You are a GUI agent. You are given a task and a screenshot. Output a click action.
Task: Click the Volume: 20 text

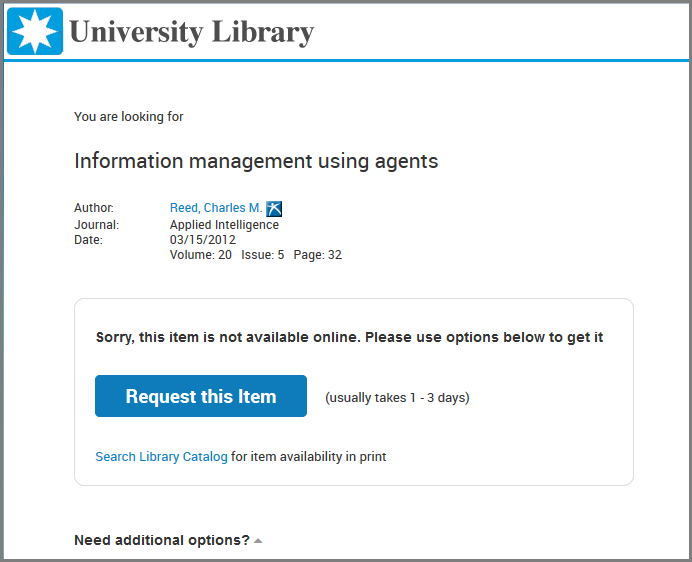(201, 255)
